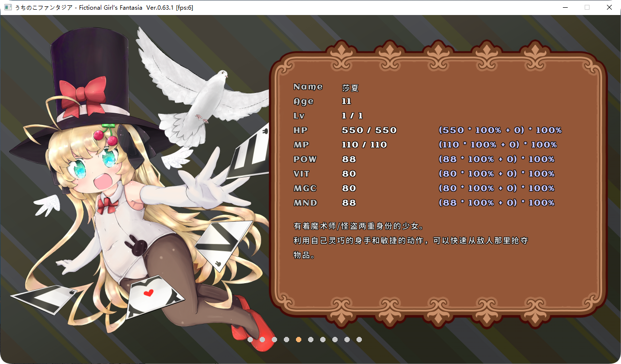
Task: Click the character name 莎夏
Action: click(350, 88)
